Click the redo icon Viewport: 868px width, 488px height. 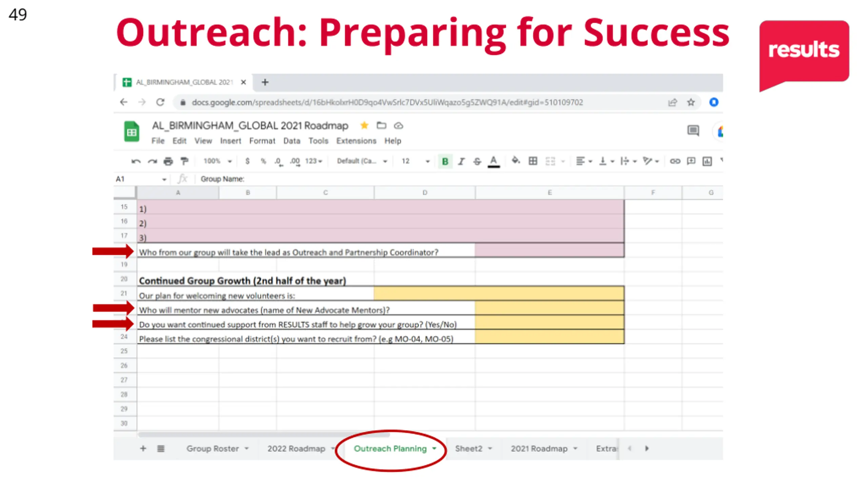(x=152, y=161)
